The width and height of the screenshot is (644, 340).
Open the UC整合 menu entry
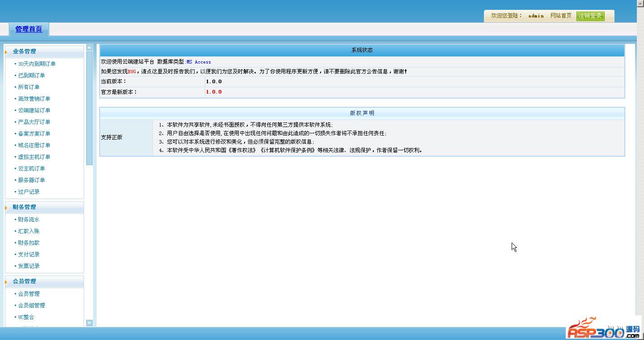pos(26,317)
